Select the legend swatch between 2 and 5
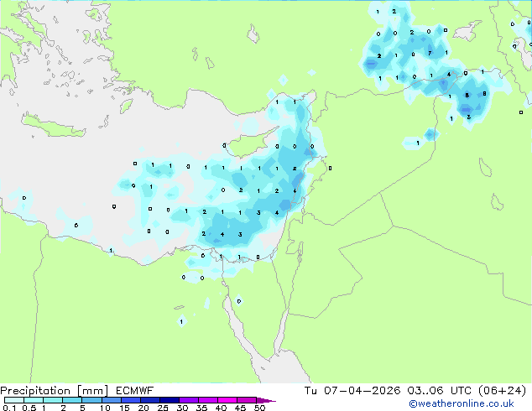This screenshot has width=532, height=411. pos(72,400)
